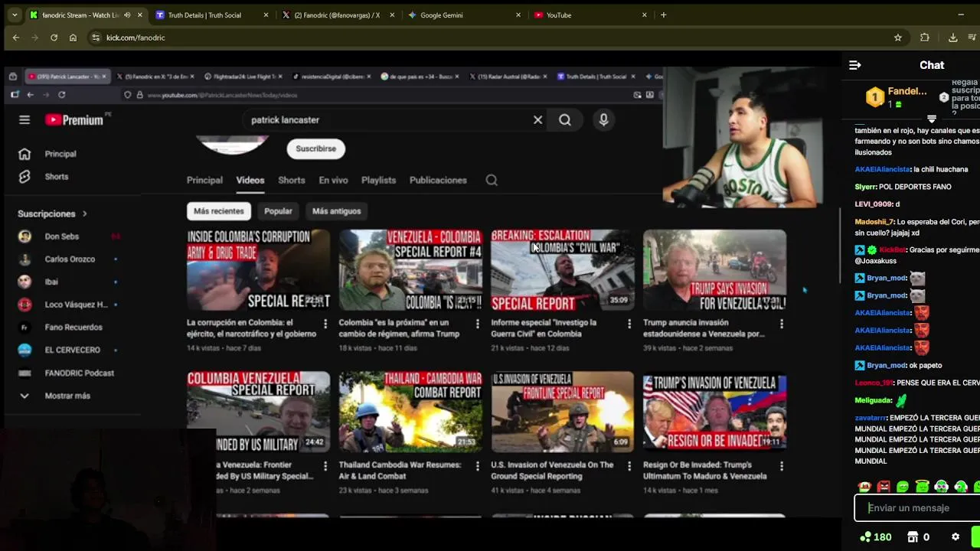The height and width of the screenshot is (551, 980).
Task: Switch to the YouTube browser tab
Action: point(590,15)
